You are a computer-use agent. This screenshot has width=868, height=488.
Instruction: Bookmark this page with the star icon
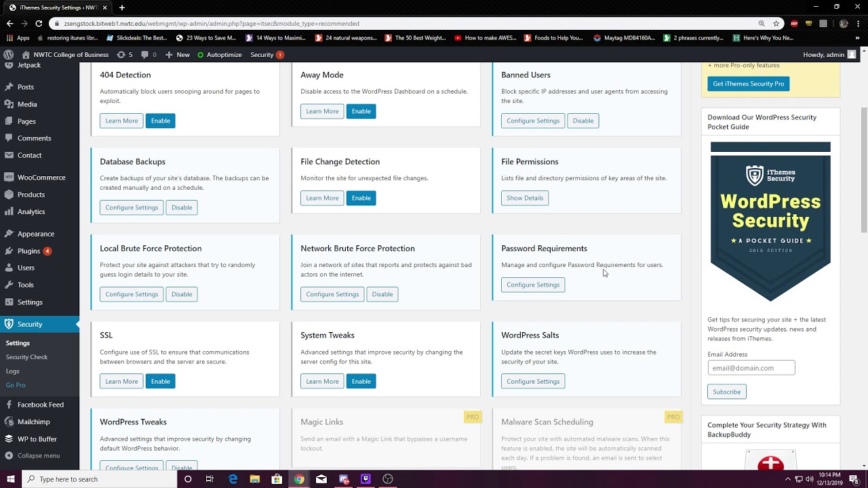point(776,23)
